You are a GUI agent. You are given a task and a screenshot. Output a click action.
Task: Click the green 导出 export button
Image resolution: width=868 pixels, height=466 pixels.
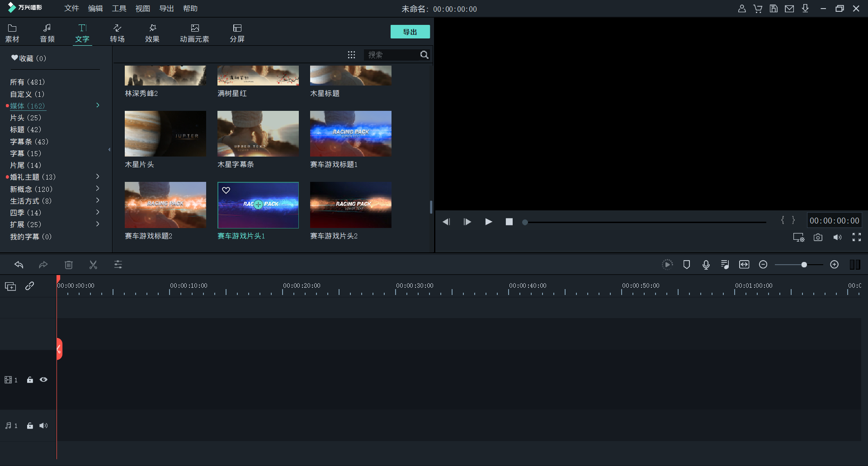[410, 32]
